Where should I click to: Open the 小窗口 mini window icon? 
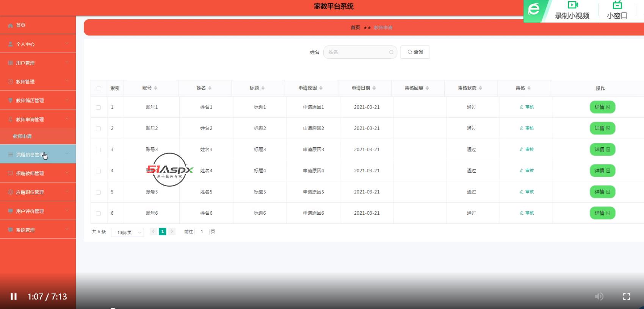tap(617, 5)
